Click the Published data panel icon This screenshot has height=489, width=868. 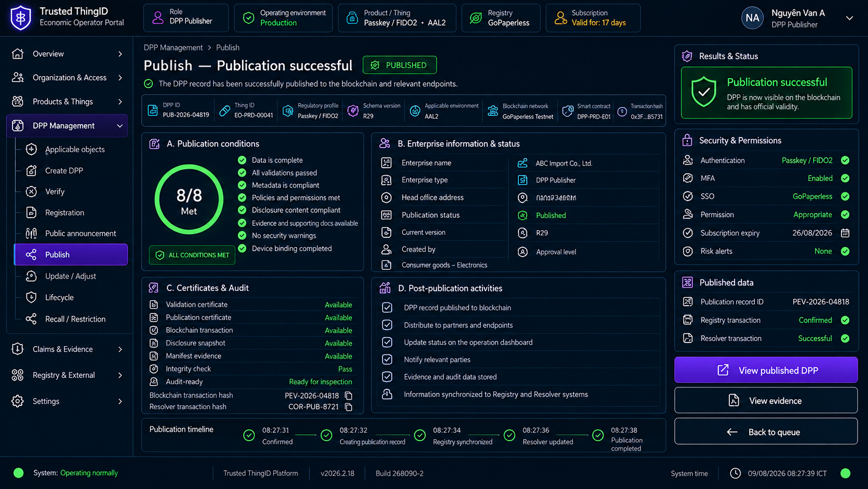tap(687, 282)
